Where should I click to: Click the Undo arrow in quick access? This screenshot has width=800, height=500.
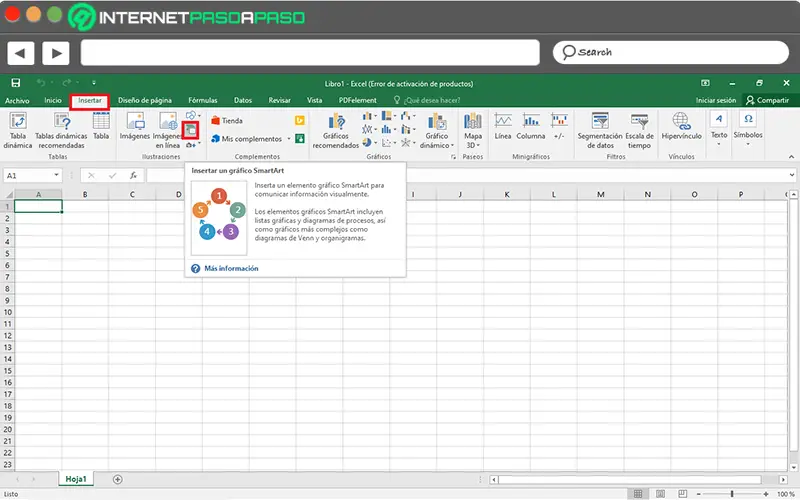41,83
